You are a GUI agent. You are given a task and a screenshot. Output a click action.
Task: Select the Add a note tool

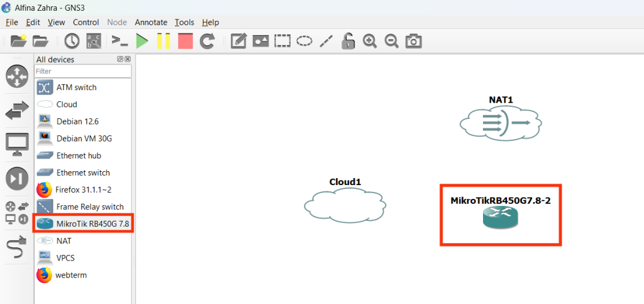pyautogui.click(x=238, y=42)
